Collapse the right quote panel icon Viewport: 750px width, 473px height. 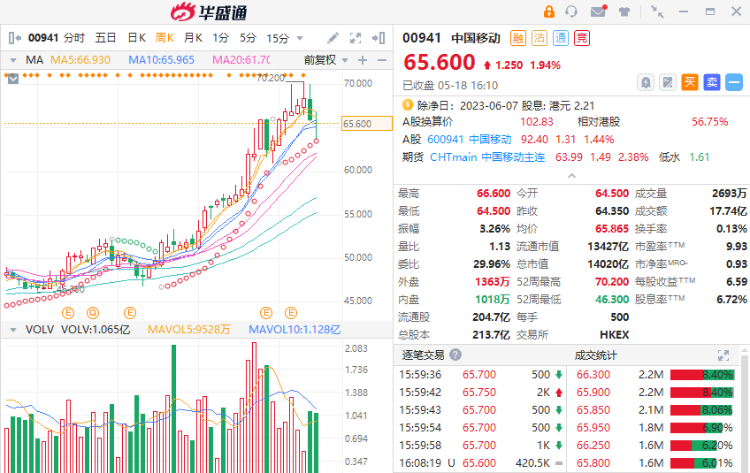pos(379,38)
